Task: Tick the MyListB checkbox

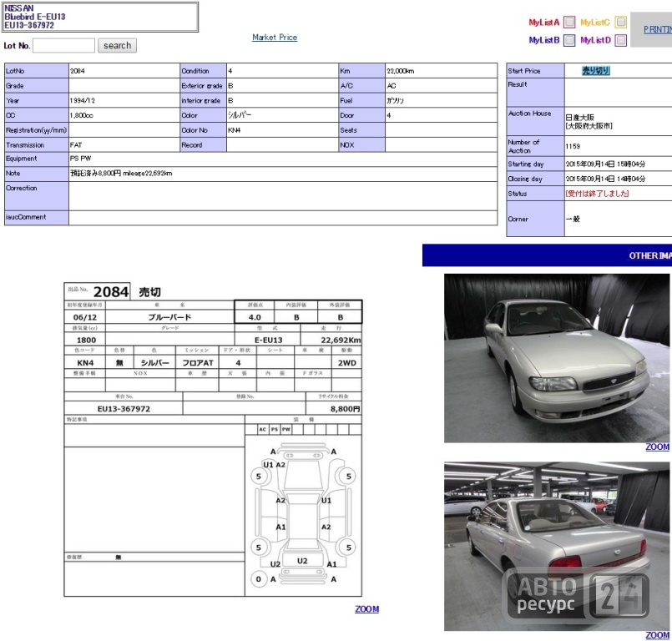Action: (x=569, y=40)
